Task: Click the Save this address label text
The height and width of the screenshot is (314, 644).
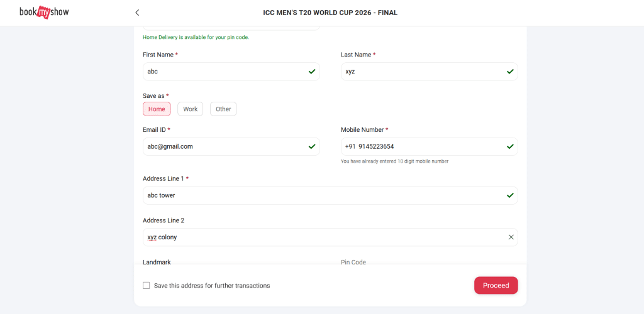Action: 212,286
